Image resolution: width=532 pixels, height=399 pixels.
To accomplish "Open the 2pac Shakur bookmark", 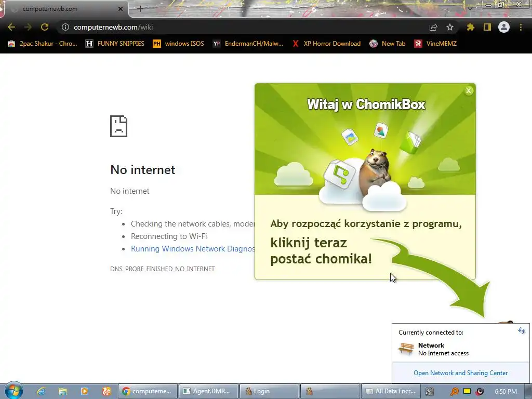I will point(43,44).
